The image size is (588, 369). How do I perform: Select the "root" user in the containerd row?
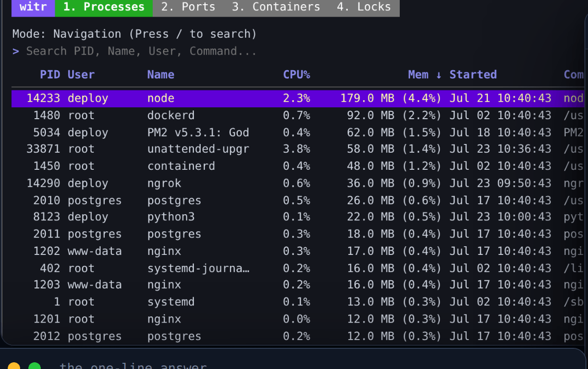[x=81, y=166]
